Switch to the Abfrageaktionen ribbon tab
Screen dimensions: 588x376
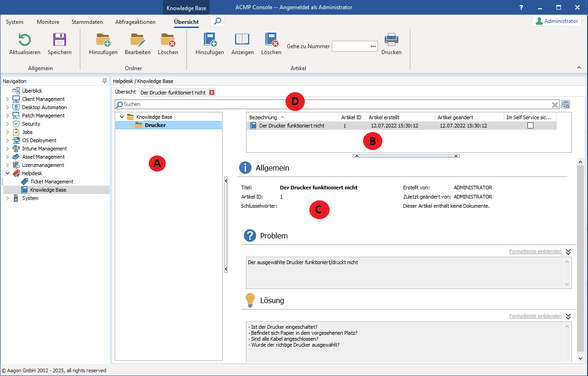coord(135,22)
